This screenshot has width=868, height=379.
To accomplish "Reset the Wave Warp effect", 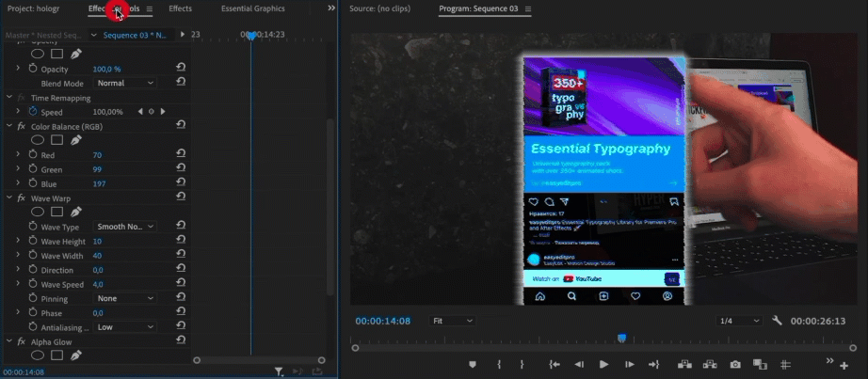I will 181,197.
